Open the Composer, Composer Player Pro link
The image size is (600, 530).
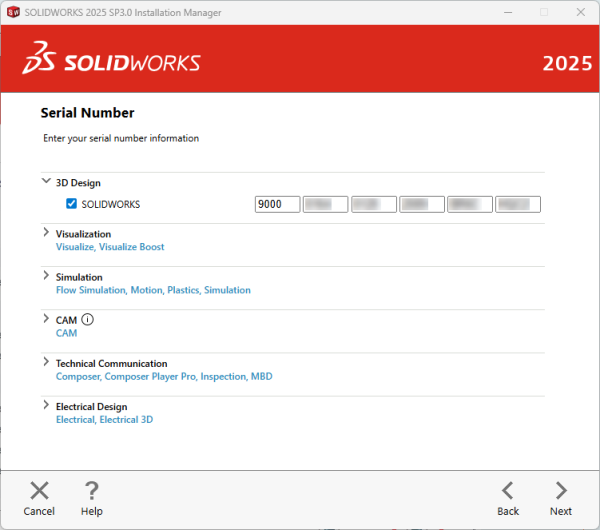pyautogui.click(x=164, y=377)
